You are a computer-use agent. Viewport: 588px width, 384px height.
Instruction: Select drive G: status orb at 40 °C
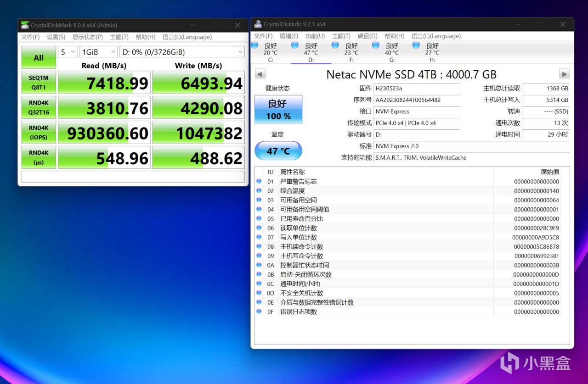(376, 45)
